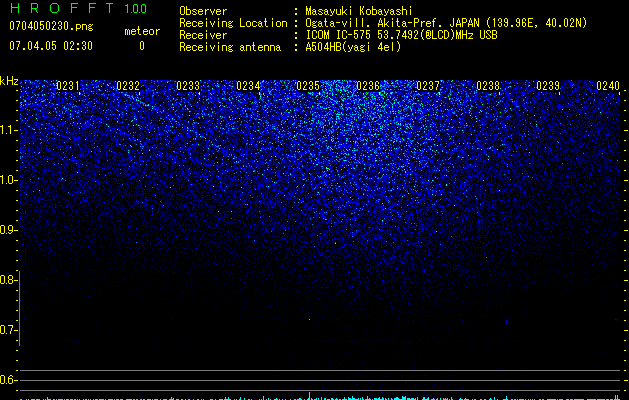The width and height of the screenshot is (629, 400).
Task: Select the ICOM IC-575 receiver text
Action: tap(401, 35)
